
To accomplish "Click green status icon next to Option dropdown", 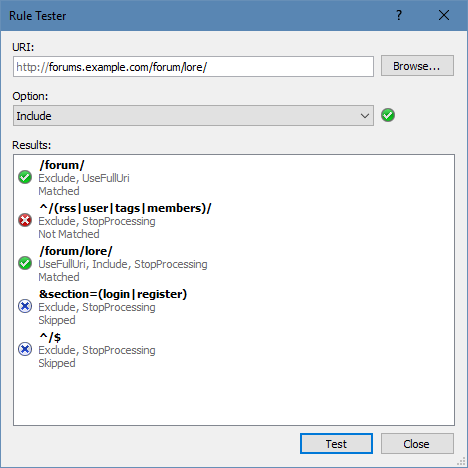I will (x=388, y=115).
